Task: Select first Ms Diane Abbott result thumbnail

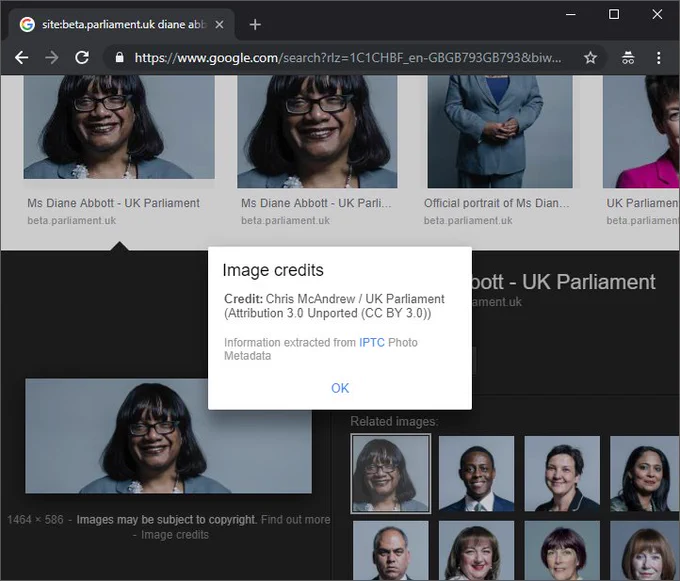Action: click(119, 127)
